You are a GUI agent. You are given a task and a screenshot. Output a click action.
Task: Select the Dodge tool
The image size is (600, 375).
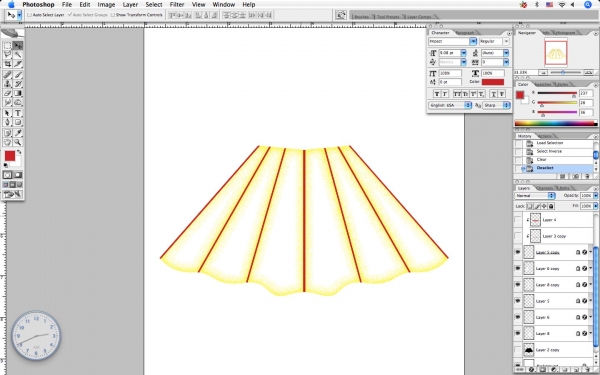click(x=18, y=102)
